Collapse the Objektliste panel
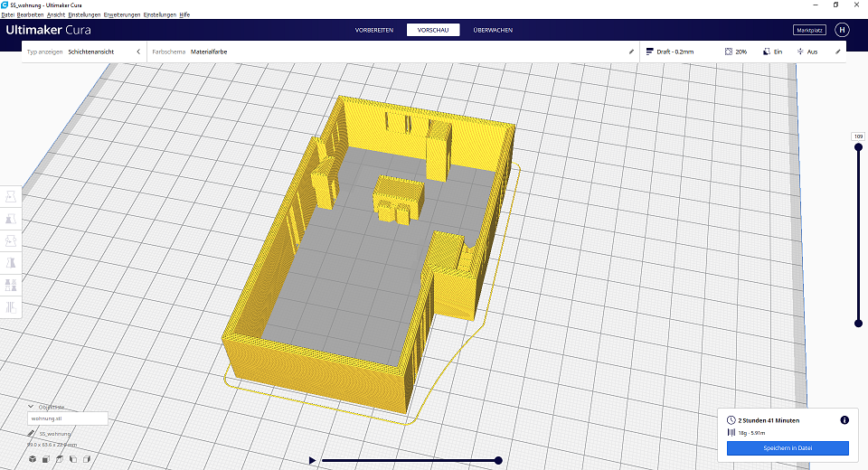Screen dimensions: 868x470 coord(31,407)
